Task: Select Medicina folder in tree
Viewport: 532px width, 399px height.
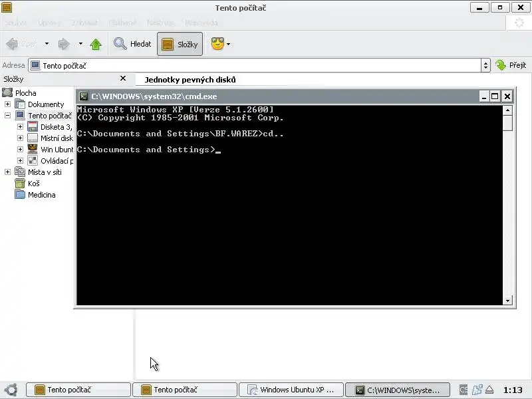Action: 42,195
